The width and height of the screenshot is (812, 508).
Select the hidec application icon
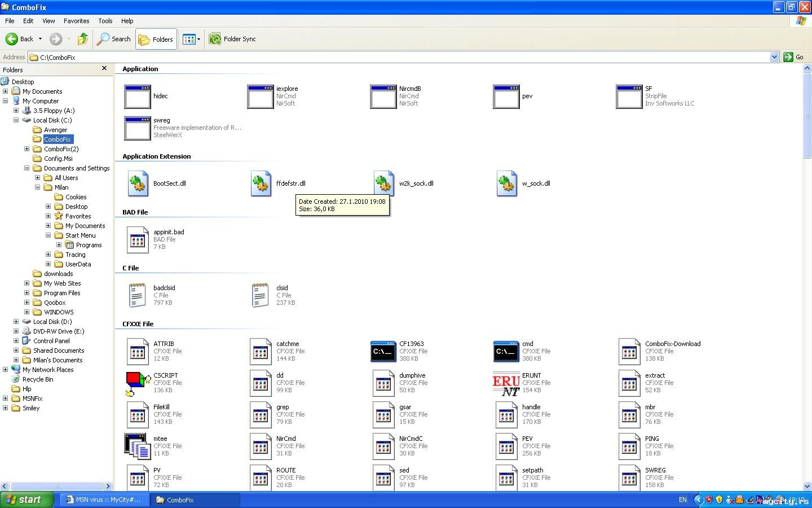click(x=137, y=97)
